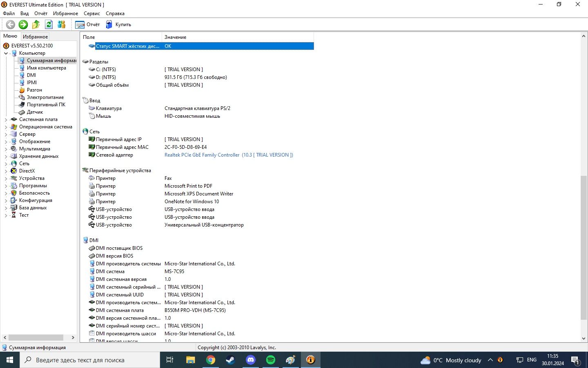Click the Портативный ПК icon

click(22, 105)
